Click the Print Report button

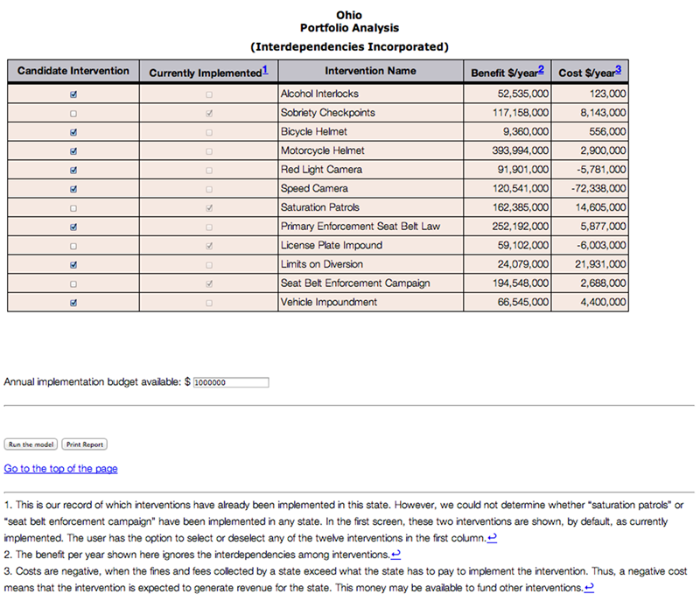(85, 444)
